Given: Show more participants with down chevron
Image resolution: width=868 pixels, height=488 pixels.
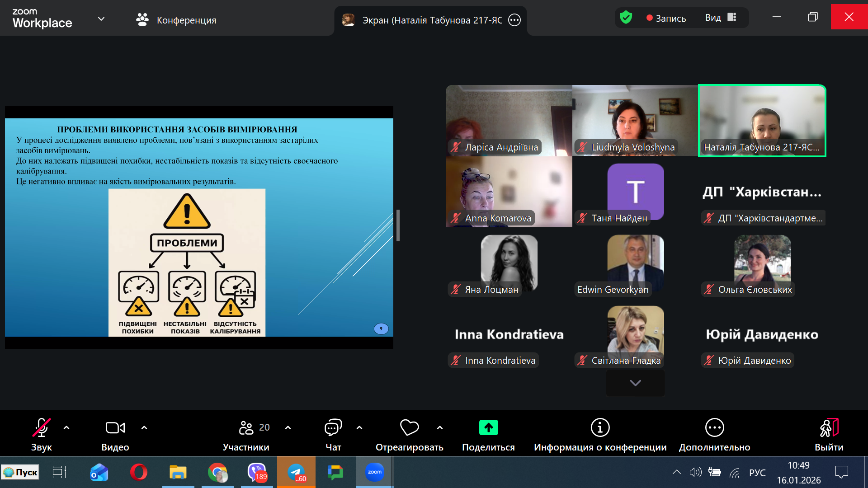Looking at the screenshot, I should (635, 383).
